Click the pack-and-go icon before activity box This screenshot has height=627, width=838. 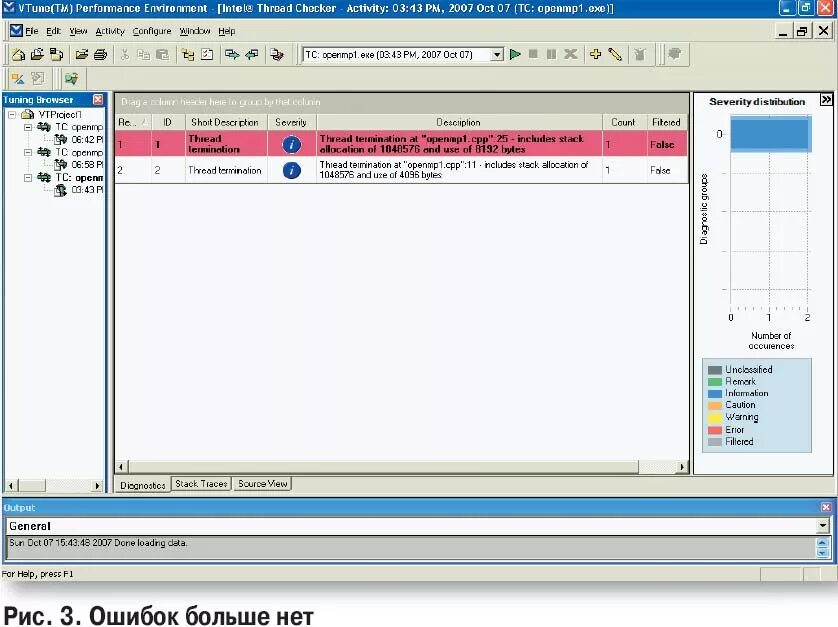tap(277, 55)
